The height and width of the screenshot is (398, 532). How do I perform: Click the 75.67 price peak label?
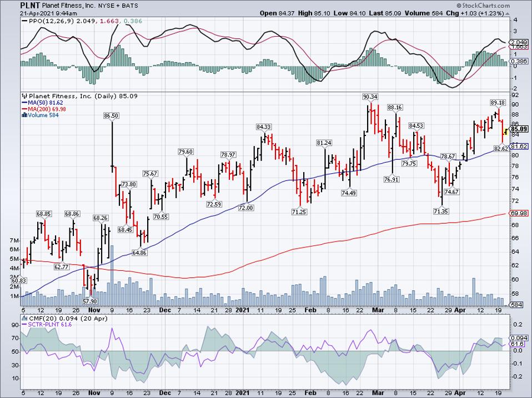[x=150, y=174]
